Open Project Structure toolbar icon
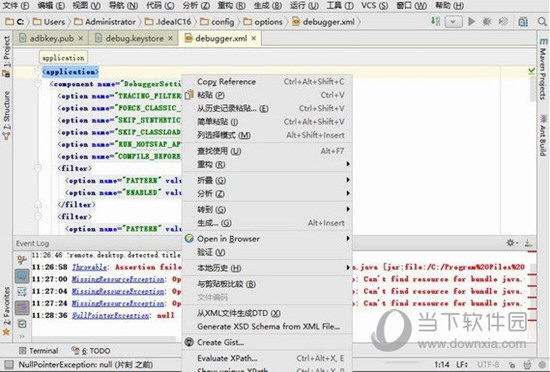 (x=523, y=22)
